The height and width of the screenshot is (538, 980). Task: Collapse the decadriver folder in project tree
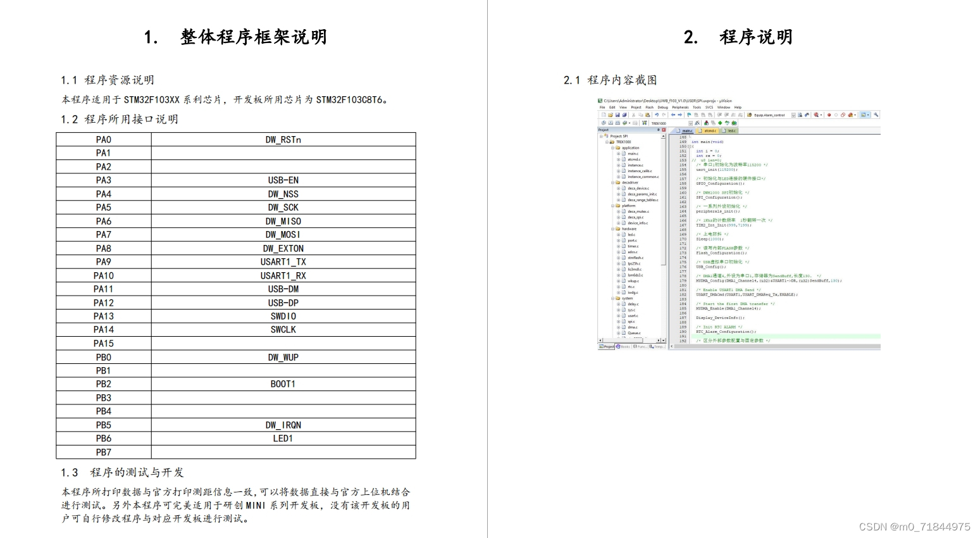pyautogui.click(x=612, y=182)
